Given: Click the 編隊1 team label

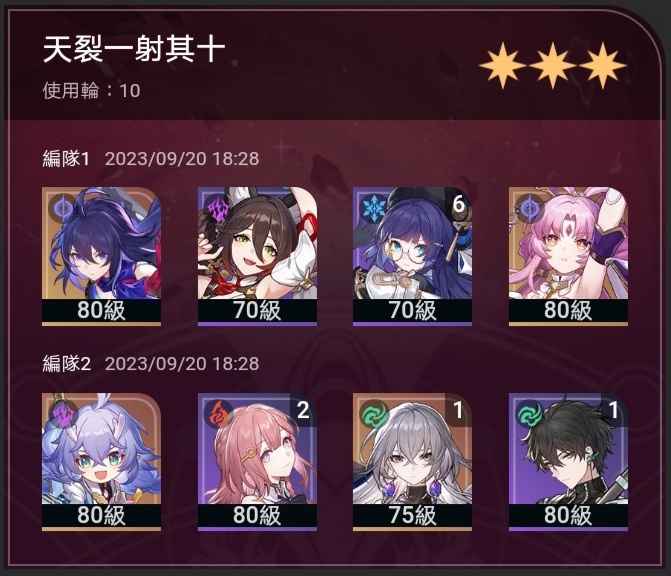Looking at the screenshot, I should [x=66, y=159].
